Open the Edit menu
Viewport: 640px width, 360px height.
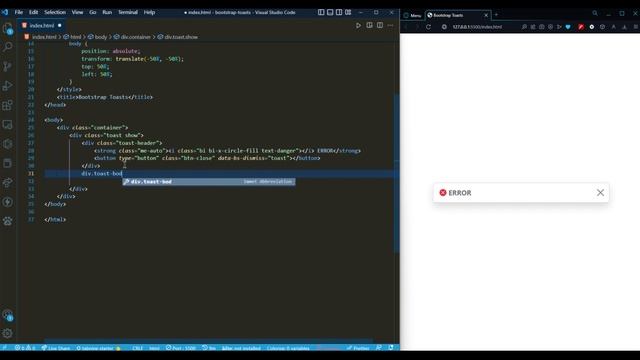[x=33, y=12]
